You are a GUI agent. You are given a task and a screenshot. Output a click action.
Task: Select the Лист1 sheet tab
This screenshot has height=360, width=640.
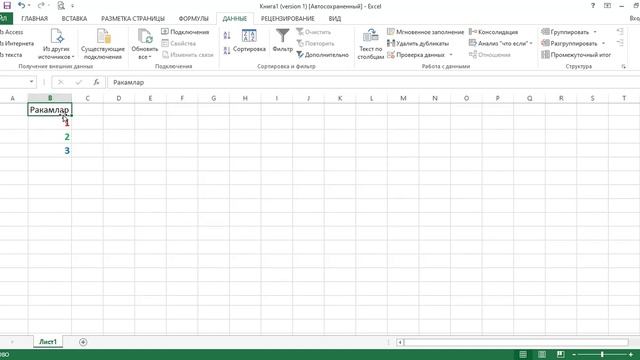tap(48, 342)
